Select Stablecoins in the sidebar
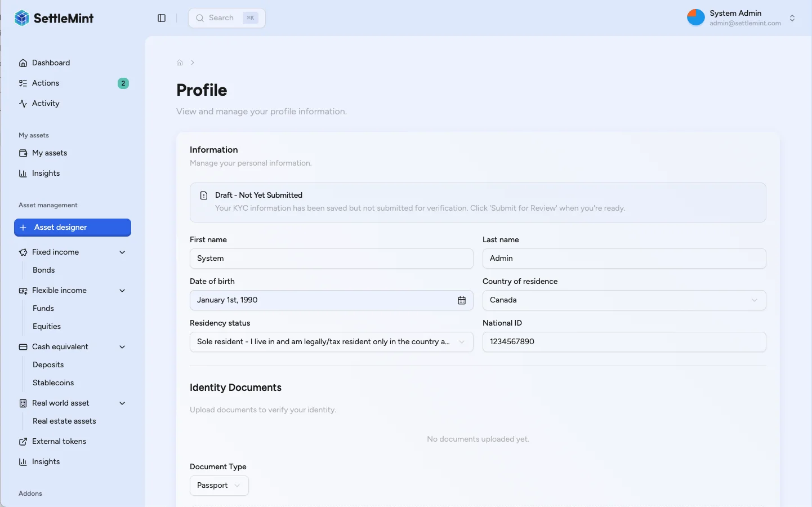Viewport: 812px width, 507px height. click(x=53, y=383)
